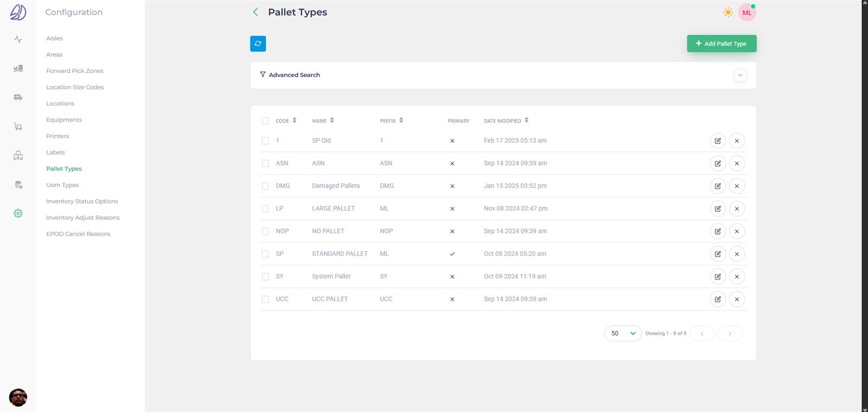The image size is (868, 412).
Task: Check the ASN row checkbox
Action: 265,163
